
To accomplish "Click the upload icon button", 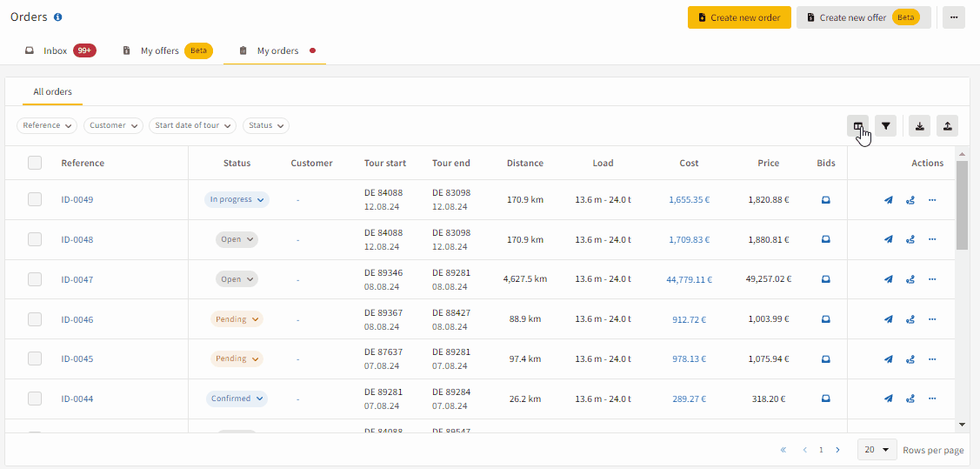I will (x=948, y=125).
